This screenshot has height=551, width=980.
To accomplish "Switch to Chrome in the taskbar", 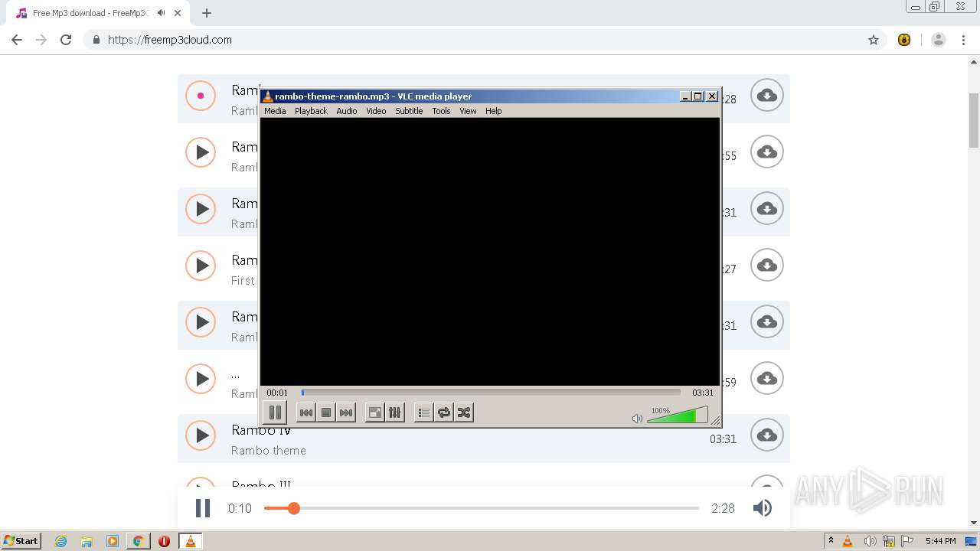I will 138,541.
